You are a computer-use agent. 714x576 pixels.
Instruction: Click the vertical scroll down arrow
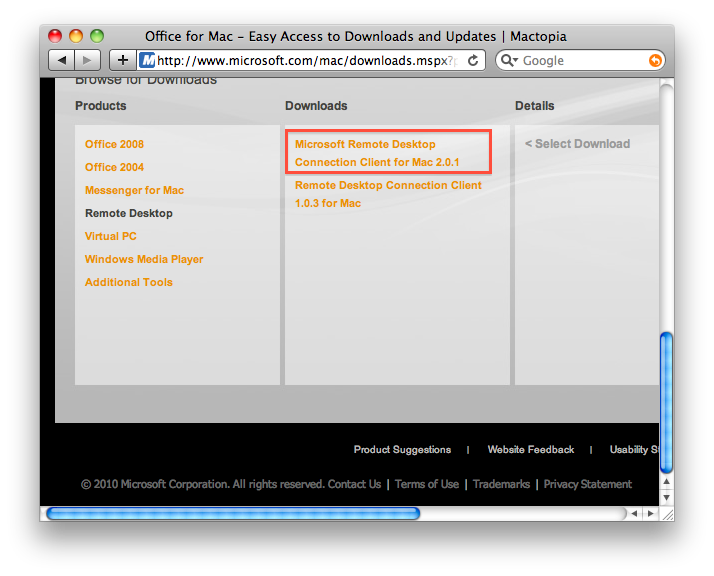pyautogui.click(x=666, y=497)
